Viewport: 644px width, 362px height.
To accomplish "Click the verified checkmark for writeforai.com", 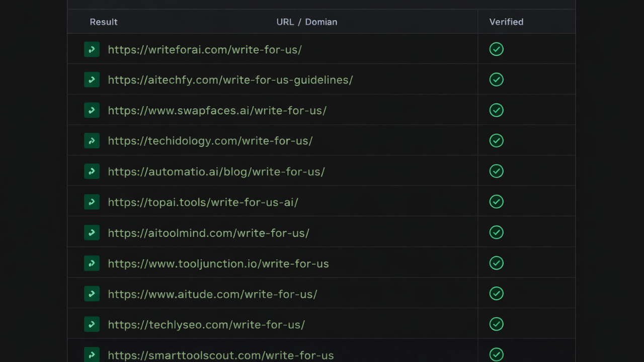I will [x=497, y=49].
